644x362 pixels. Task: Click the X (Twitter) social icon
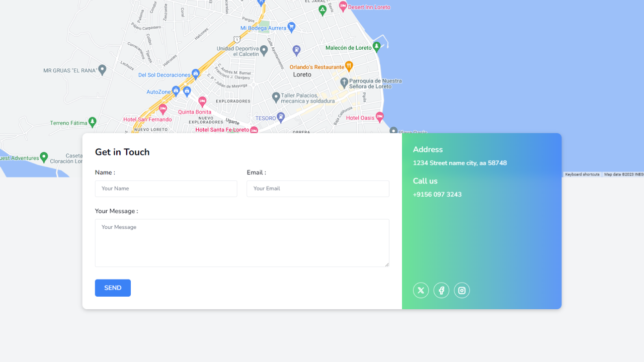point(421,290)
